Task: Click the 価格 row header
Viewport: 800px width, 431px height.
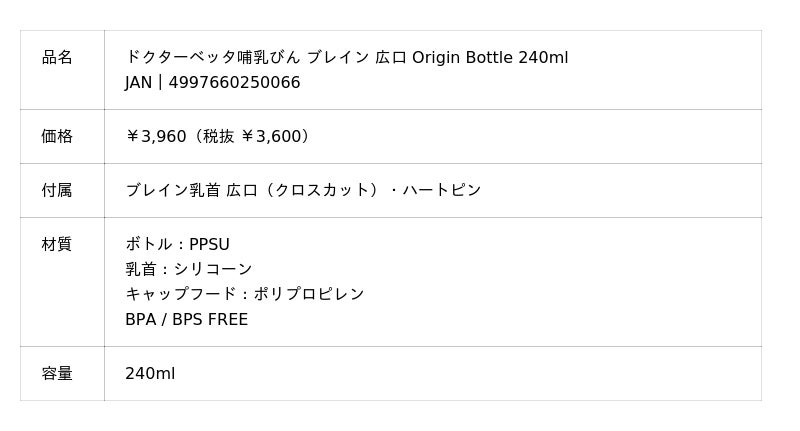Action: pos(57,136)
